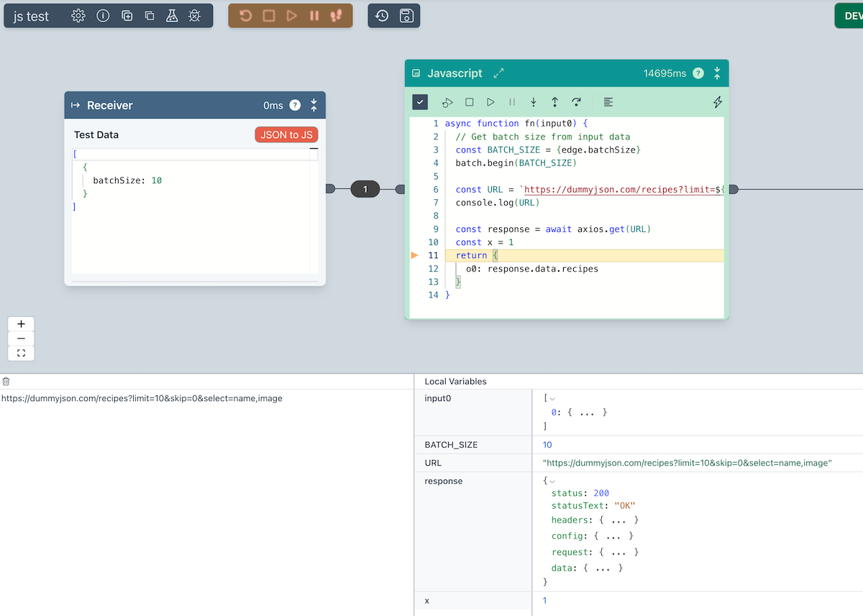This screenshot has height=616, width=863.
Task: Click the js test workflow title
Action: 29,14
